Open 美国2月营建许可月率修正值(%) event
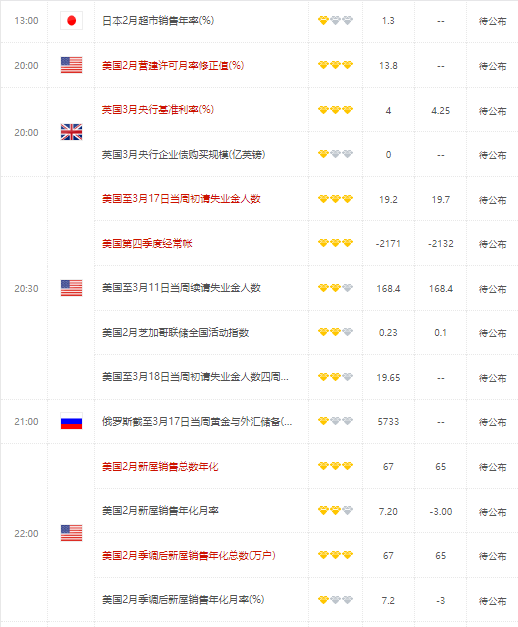This screenshot has height=627, width=518. (173, 65)
